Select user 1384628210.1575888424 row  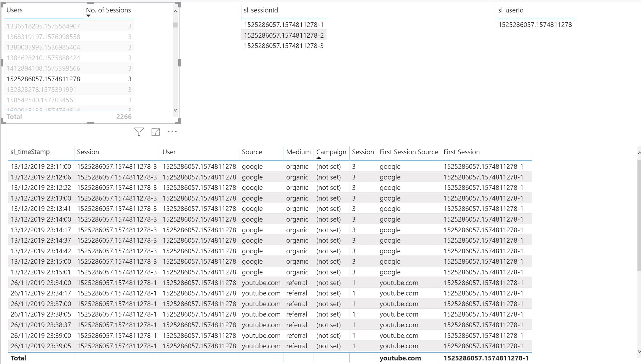pyautogui.click(x=69, y=58)
